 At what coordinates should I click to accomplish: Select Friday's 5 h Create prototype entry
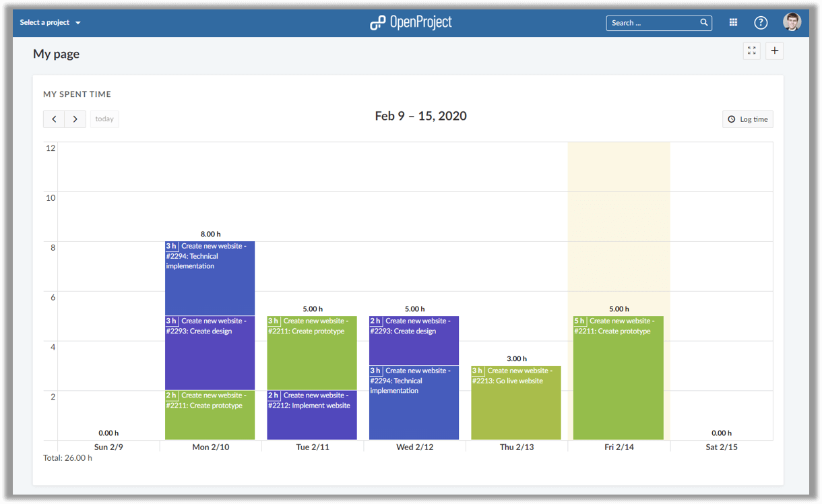(x=618, y=378)
